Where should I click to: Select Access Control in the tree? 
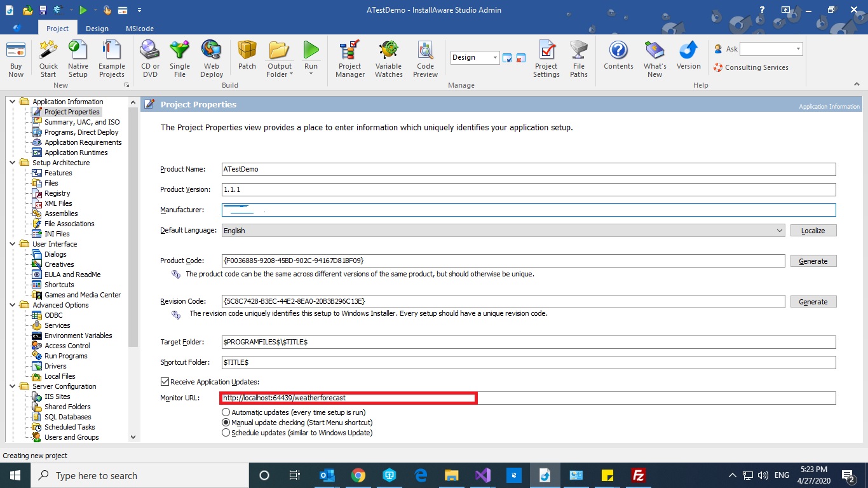tap(67, 346)
